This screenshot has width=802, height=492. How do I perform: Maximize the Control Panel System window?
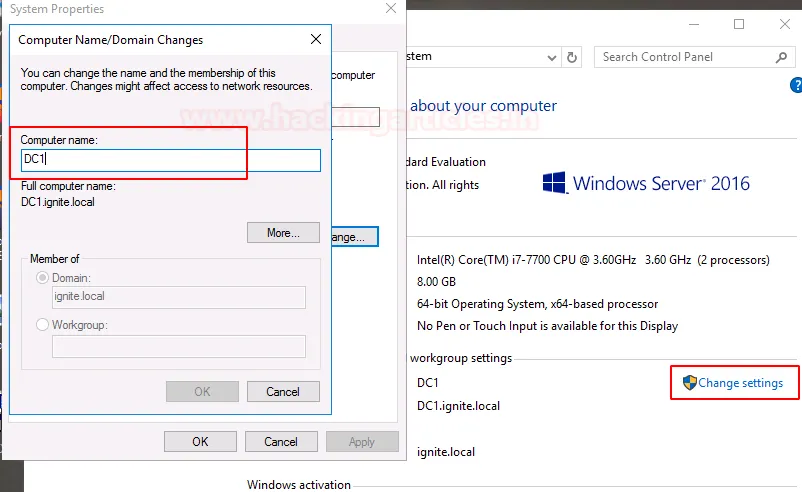coord(739,24)
